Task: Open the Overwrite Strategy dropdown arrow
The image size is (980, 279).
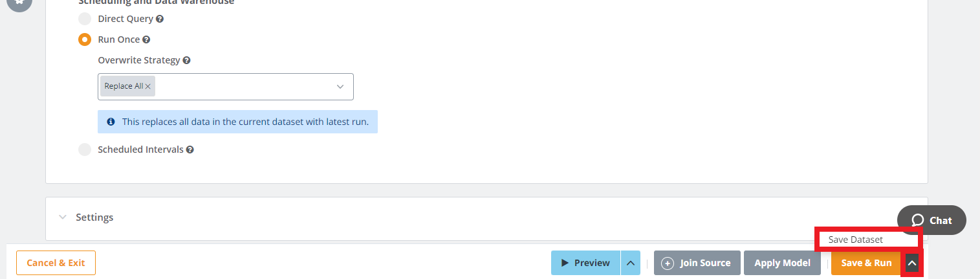Action: pos(340,87)
